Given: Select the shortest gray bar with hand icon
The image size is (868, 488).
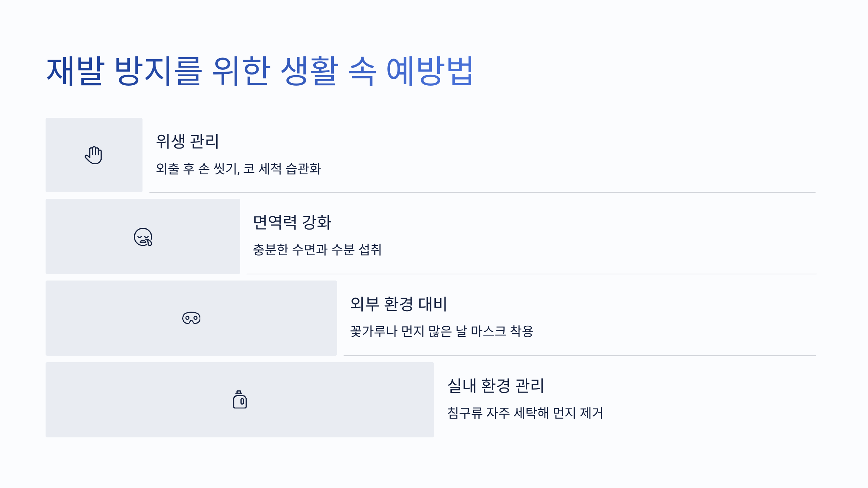Looking at the screenshot, I should 94,155.
